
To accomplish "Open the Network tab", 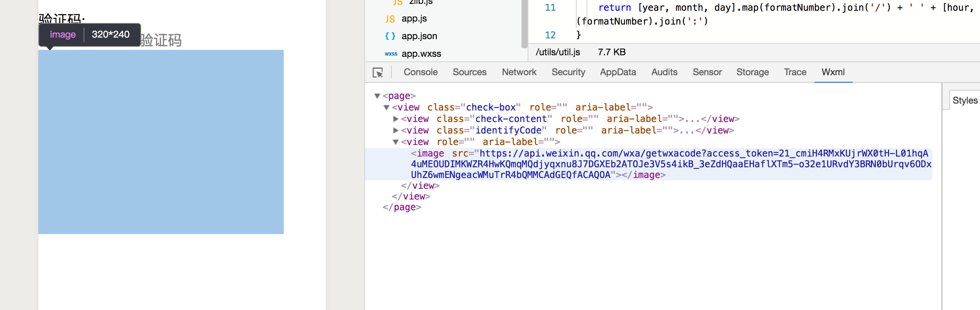I will pyautogui.click(x=519, y=72).
